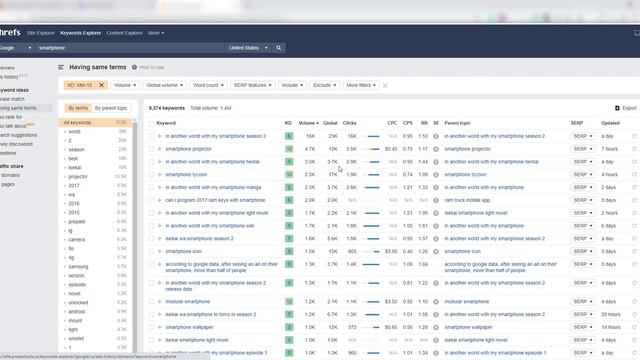
Task: Open the ram truck mobile app parent topic
Action: [x=467, y=200]
